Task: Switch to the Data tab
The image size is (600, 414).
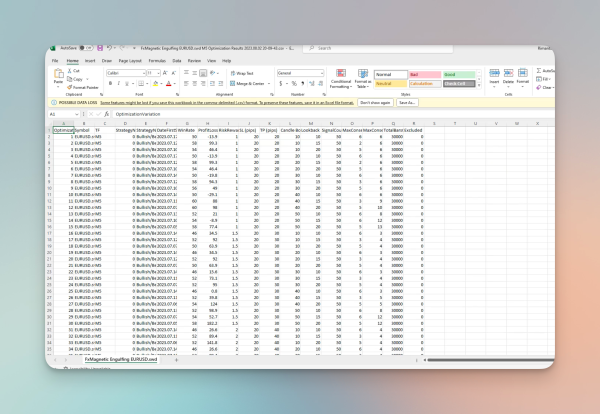Action: tap(176, 60)
